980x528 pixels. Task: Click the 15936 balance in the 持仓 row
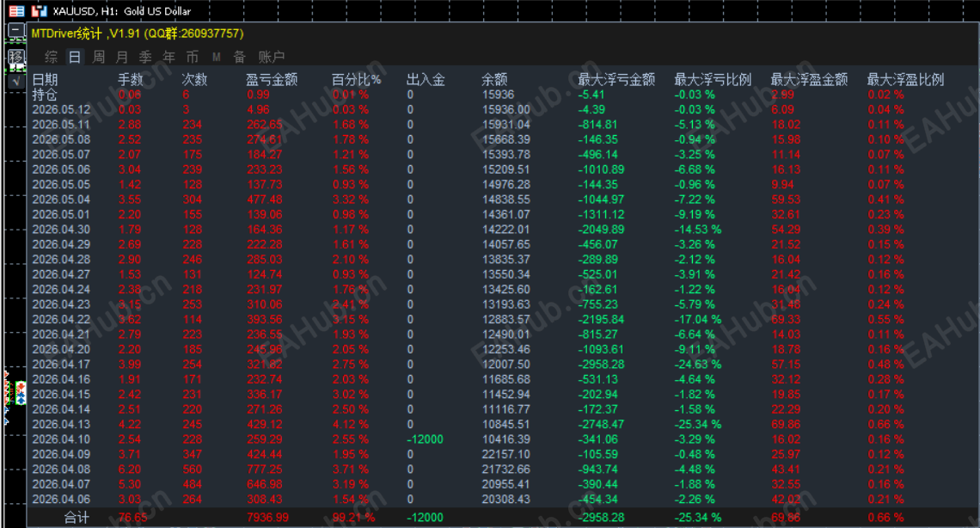(498, 95)
